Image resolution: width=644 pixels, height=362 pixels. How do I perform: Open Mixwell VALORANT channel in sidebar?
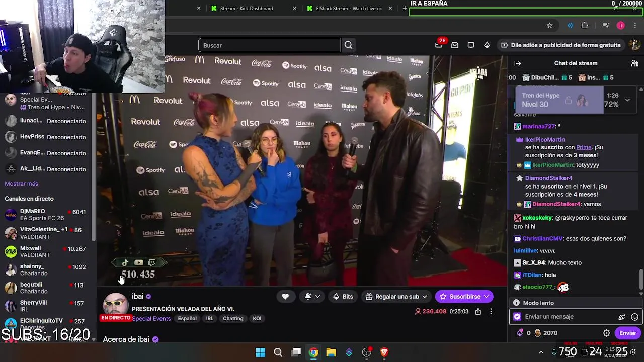[x=45, y=252]
